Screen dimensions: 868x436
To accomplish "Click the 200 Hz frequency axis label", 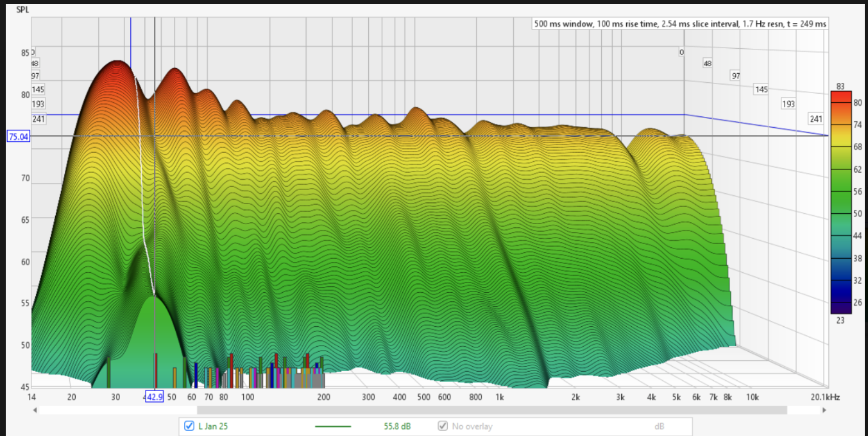I will [x=323, y=397].
